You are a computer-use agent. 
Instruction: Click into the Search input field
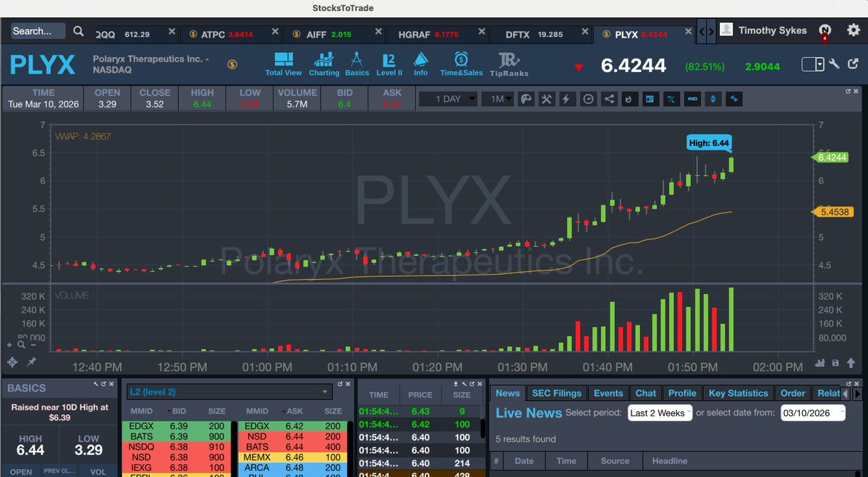point(38,31)
